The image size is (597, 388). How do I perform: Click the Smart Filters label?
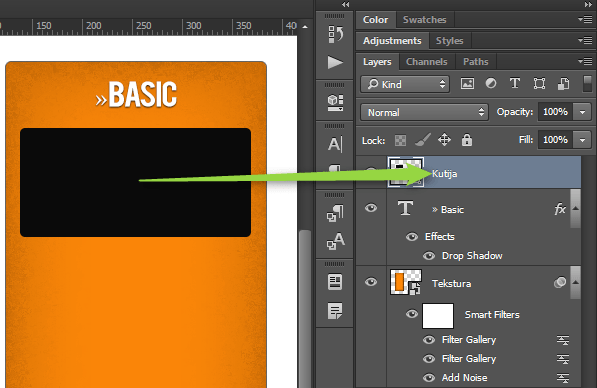click(x=492, y=315)
